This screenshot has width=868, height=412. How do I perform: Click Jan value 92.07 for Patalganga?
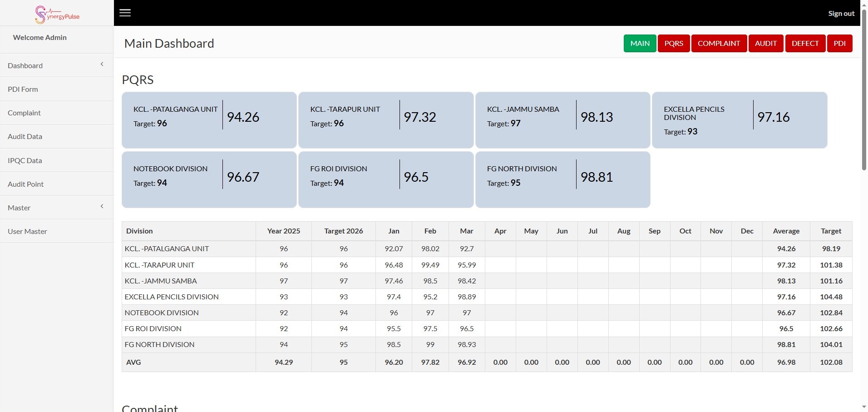coord(394,249)
